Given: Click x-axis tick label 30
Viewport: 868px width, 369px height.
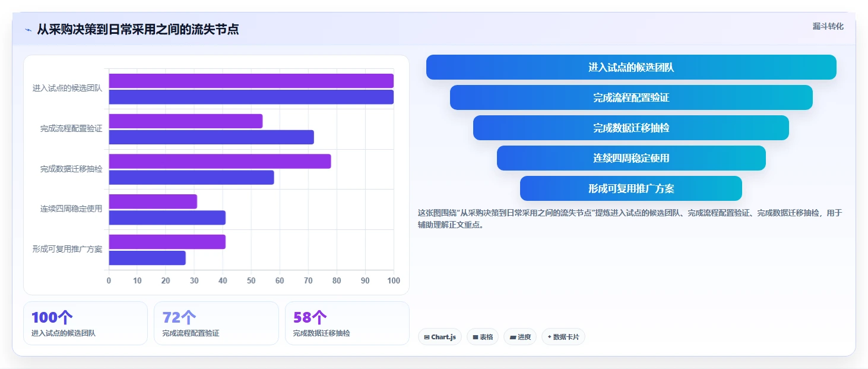Looking at the screenshot, I should (194, 280).
